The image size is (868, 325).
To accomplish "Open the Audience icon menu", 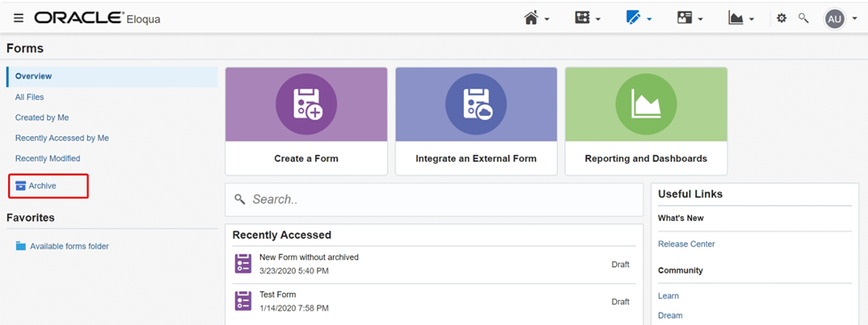I will (x=685, y=19).
